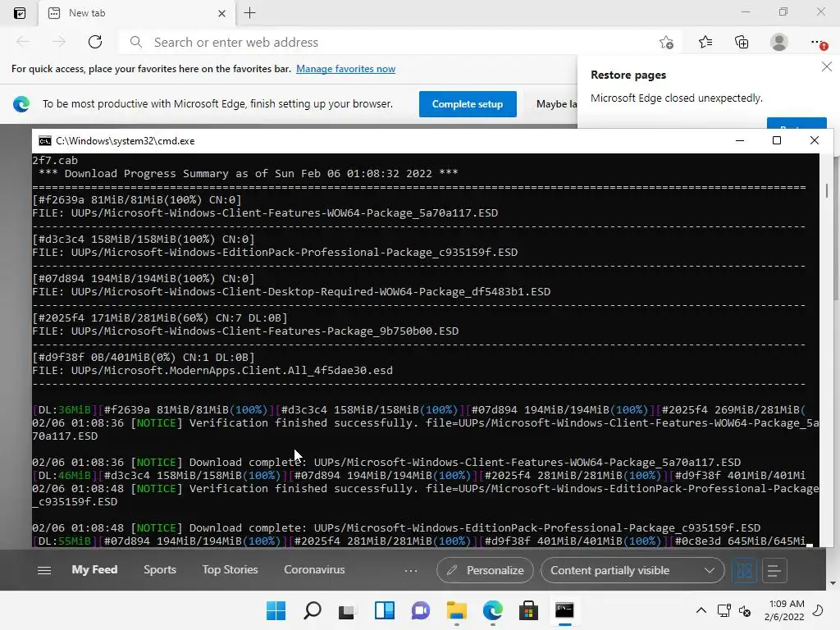Open the notification center moon icon
This screenshot has height=630, width=840.
tap(818, 610)
